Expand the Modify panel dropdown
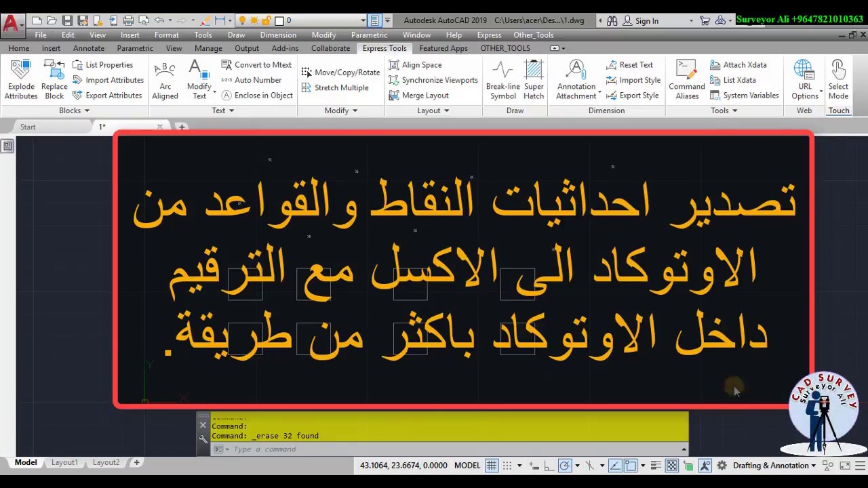 coord(341,110)
